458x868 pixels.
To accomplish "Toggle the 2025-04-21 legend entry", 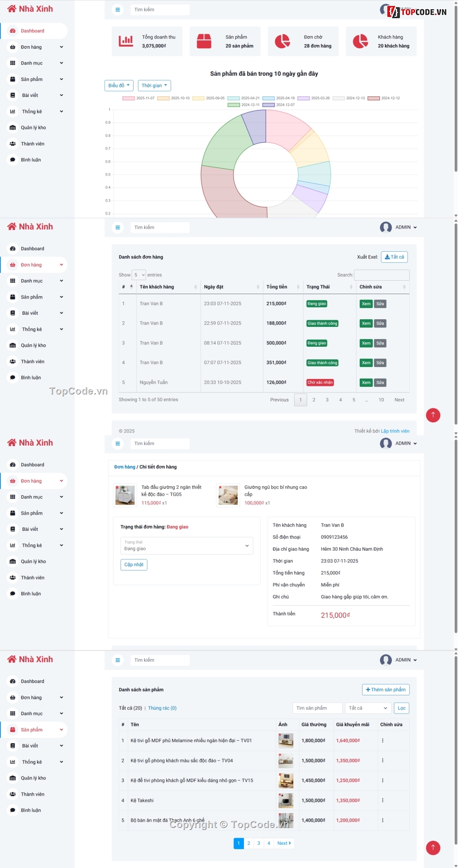I will click(243, 98).
